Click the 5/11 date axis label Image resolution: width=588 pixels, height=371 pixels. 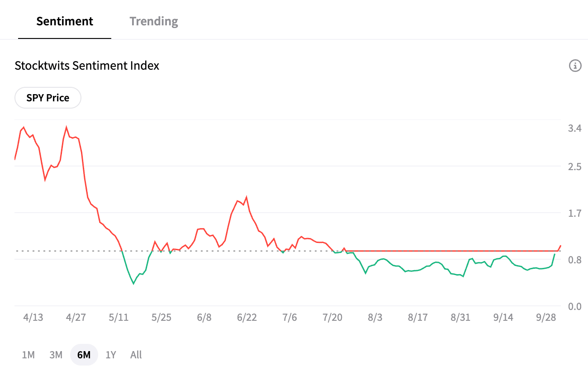click(119, 317)
